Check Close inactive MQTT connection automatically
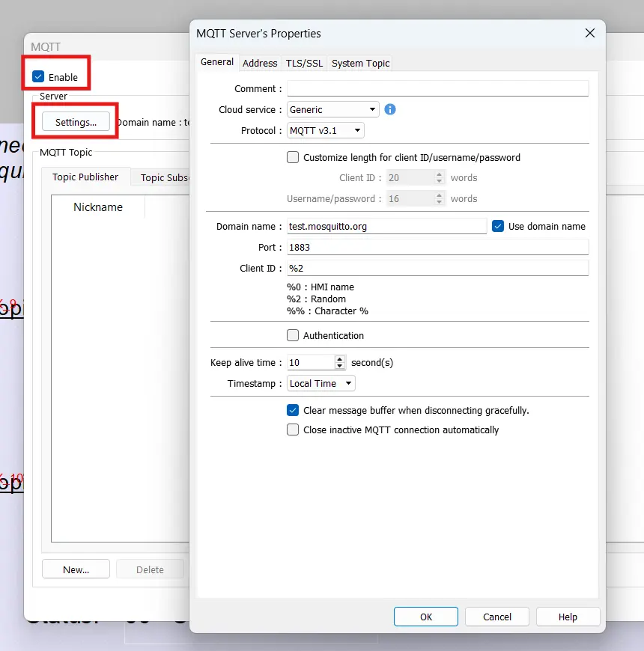The width and height of the screenshot is (644, 651). coord(293,430)
